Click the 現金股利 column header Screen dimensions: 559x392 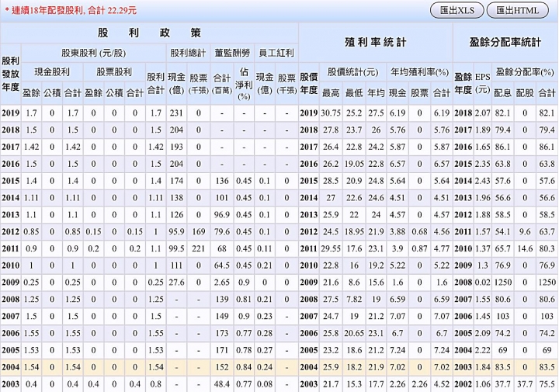point(52,72)
